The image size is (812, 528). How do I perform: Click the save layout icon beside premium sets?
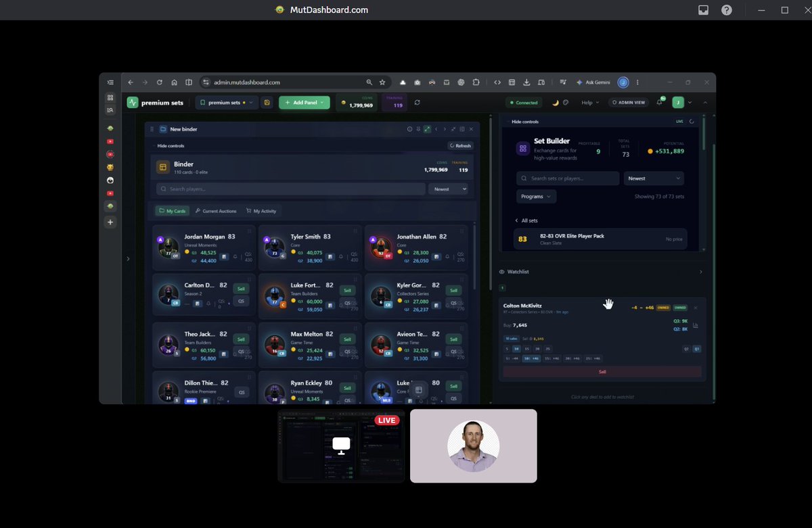pyautogui.click(x=268, y=103)
